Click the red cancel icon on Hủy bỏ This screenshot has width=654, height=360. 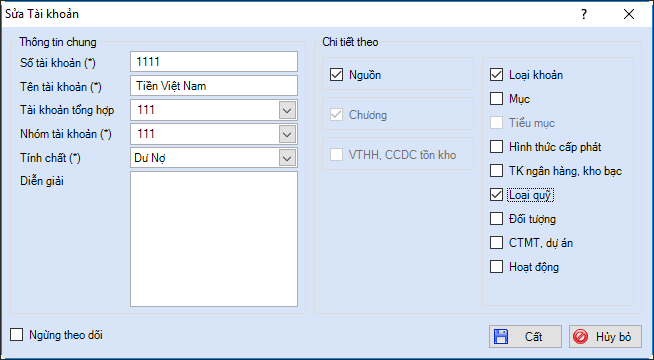(580, 337)
